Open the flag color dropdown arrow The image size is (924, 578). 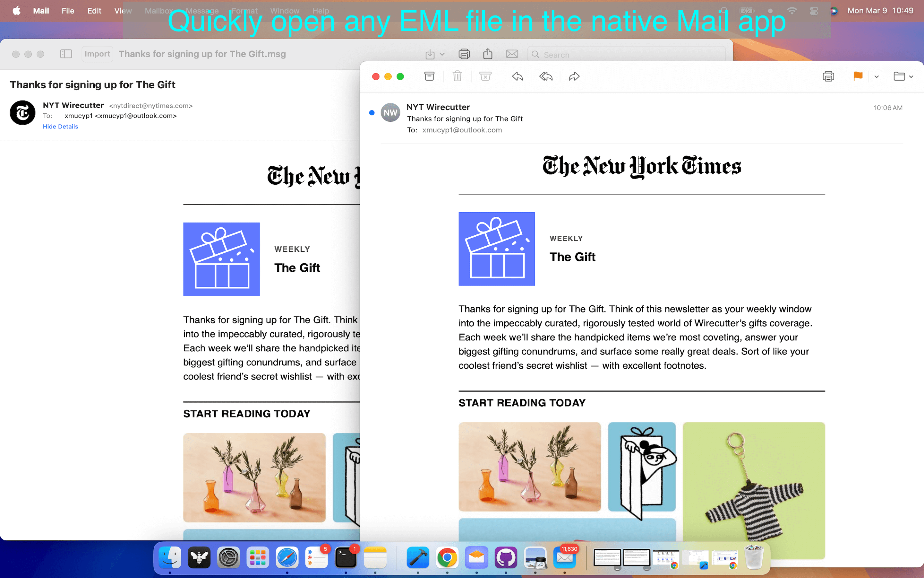tap(877, 77)
